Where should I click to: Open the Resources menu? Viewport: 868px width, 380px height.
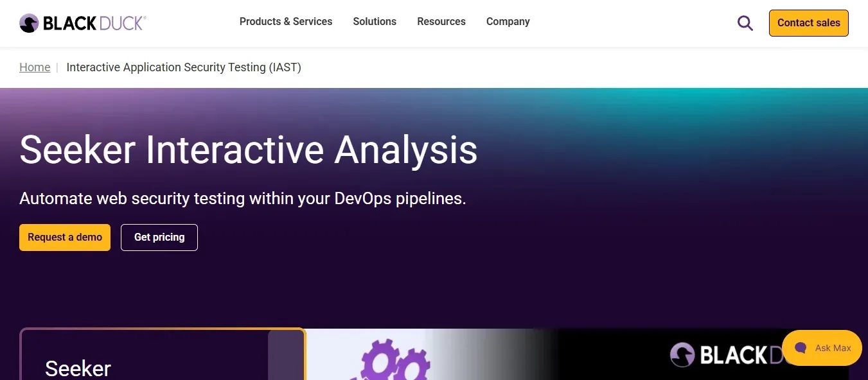coord(441,22)
